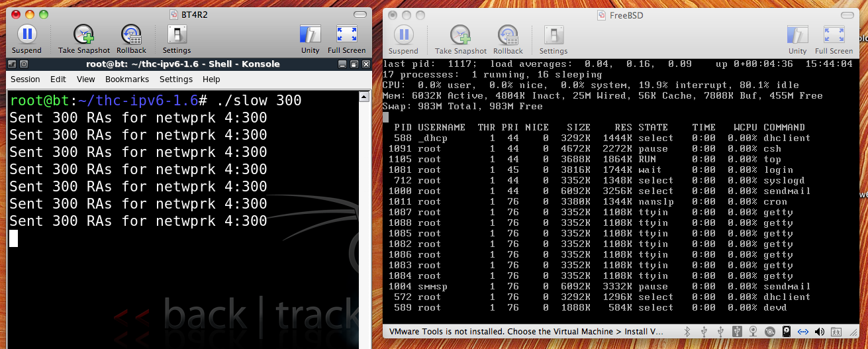
Task: Click the CD/DVD drive icon in status bar
Action: [x=770, y=331]
